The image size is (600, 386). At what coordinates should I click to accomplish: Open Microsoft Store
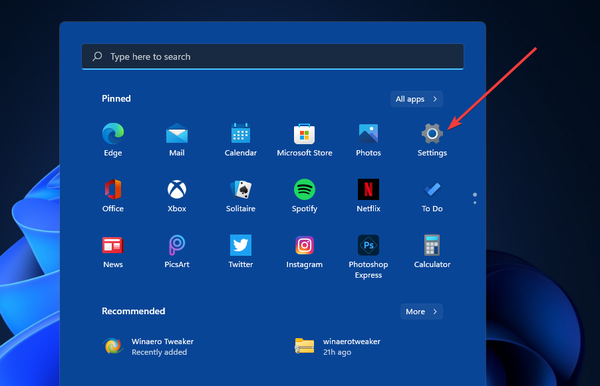pos(305,139)
